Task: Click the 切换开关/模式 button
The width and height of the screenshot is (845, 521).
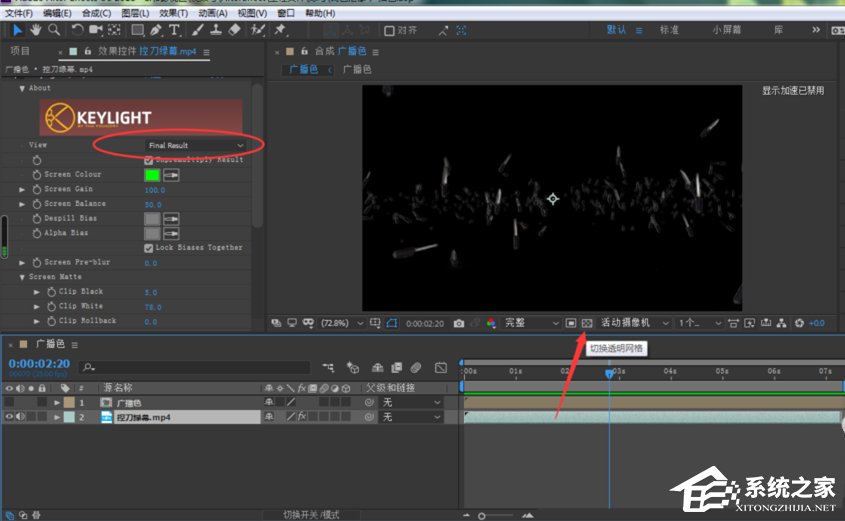Action: pyautogui.click(x=310, y=514)
